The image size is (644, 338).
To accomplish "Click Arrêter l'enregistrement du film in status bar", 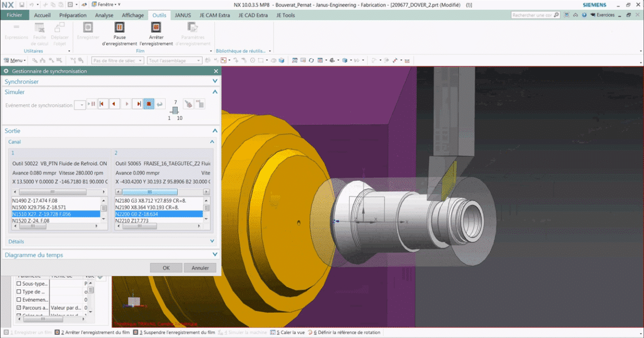I will 93,333.
